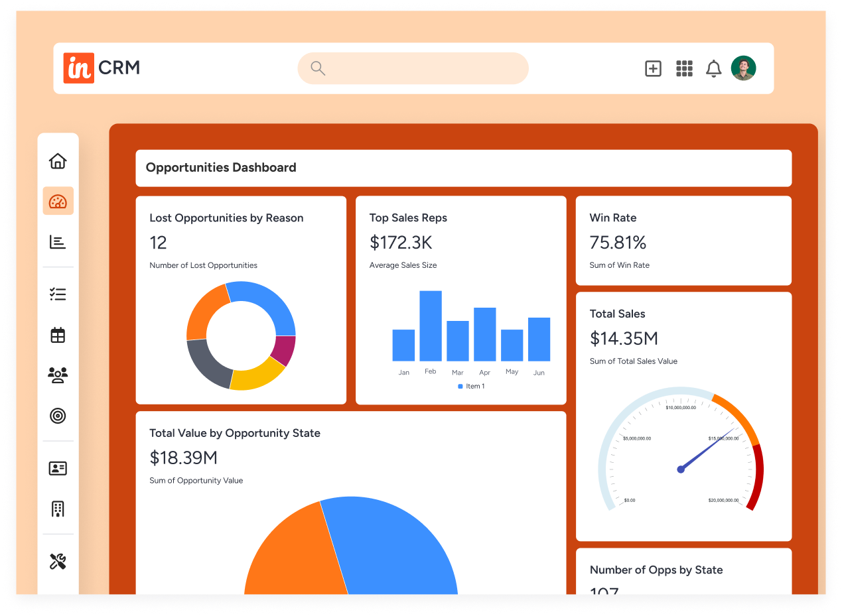Screen dimensions: 842x616
Task: Open the Calendar icon in sidebar
Action: click(58, 335)
